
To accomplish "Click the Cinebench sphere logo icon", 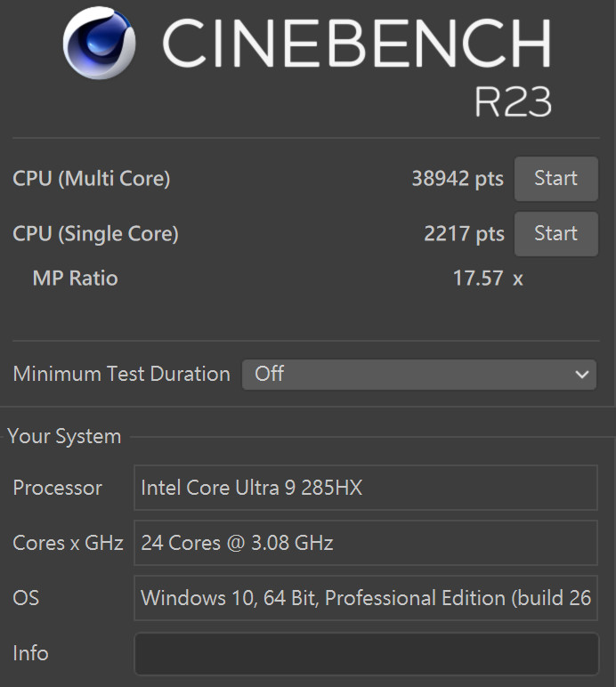I will [x=99, y=43].
